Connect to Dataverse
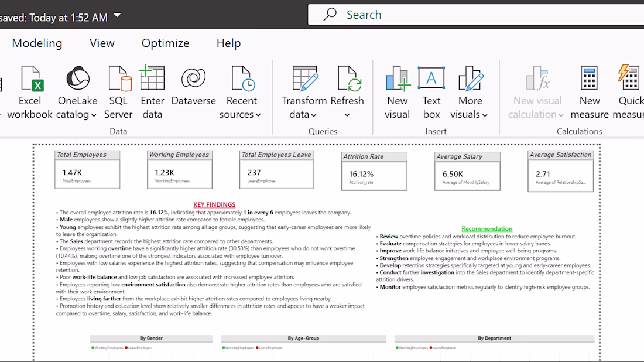644x362 pixels. pos(193,86)
